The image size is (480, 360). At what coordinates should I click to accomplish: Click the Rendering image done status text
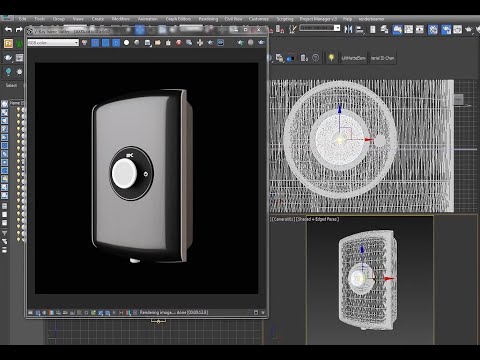pos(174,312)
